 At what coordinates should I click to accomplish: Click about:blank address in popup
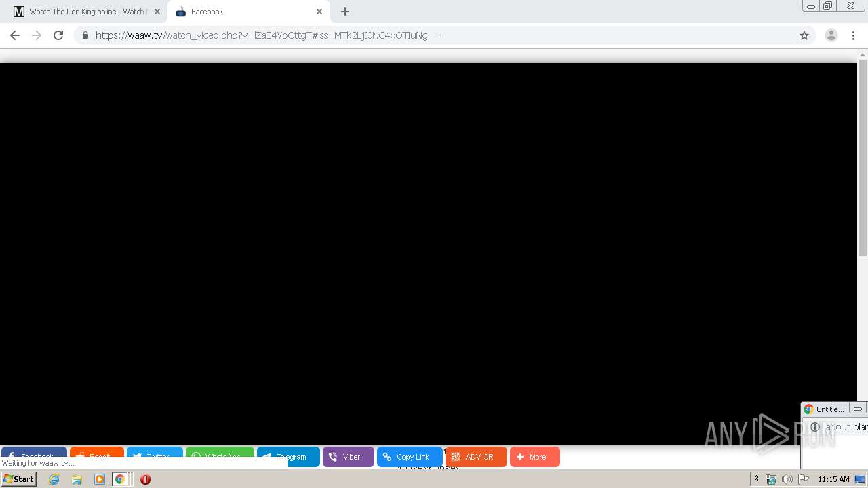(x=846, y=427)
